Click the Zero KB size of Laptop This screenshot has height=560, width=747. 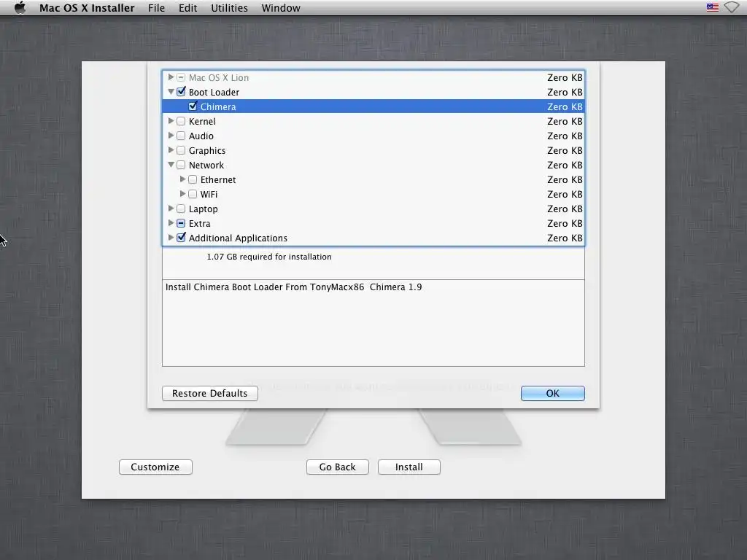tap(565, 209)
